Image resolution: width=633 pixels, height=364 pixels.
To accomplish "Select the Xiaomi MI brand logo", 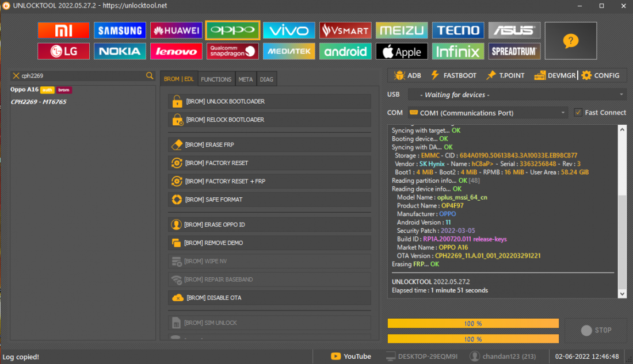I will 63,30.
